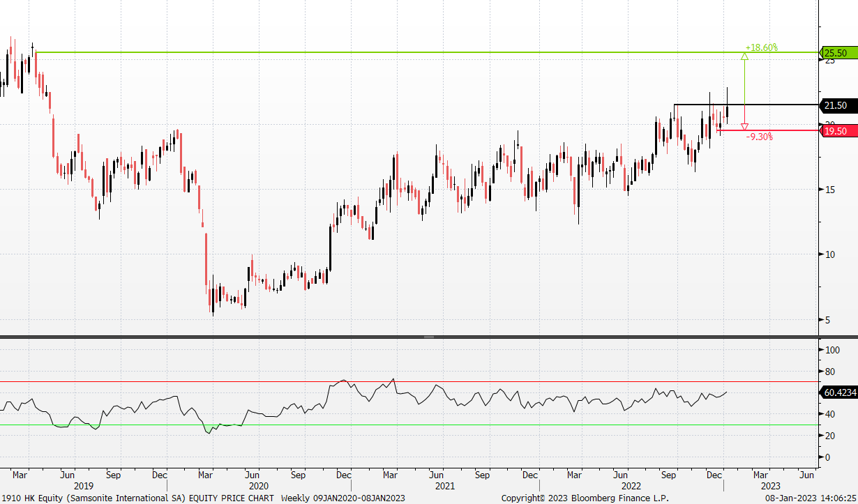
Task: Click the 100 label on RSI axis
Action: tap(831, 351)
